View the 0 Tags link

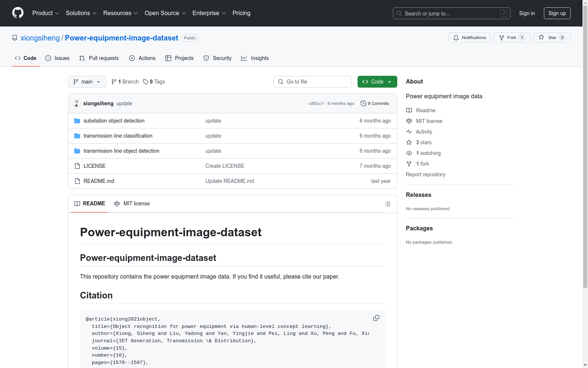click(154, 82)
